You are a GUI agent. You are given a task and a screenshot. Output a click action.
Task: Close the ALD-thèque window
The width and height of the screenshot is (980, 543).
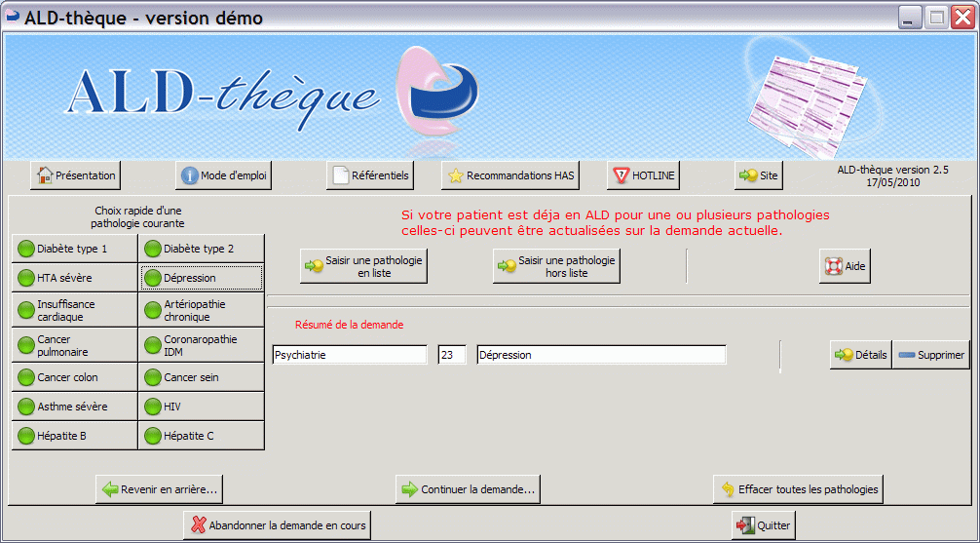961,18
